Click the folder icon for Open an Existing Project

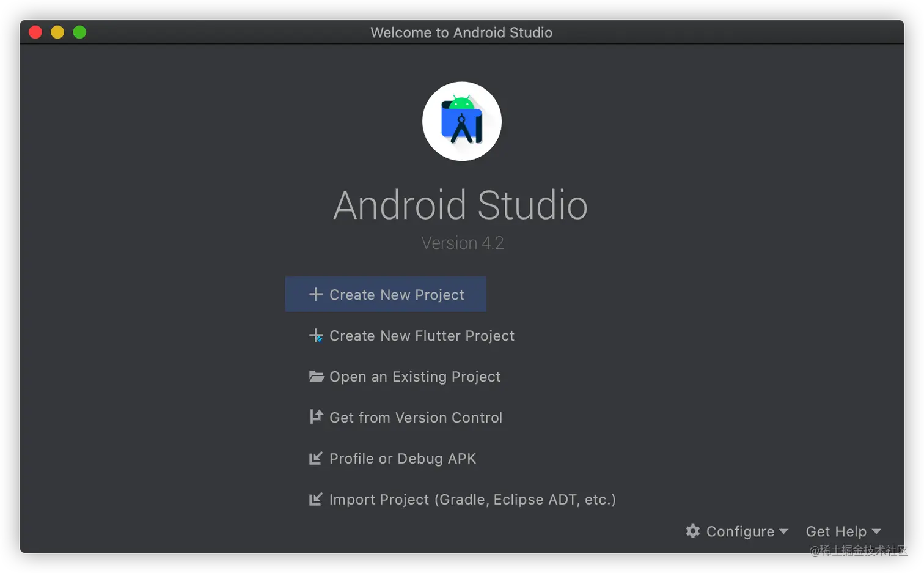(x=316, y=376)
